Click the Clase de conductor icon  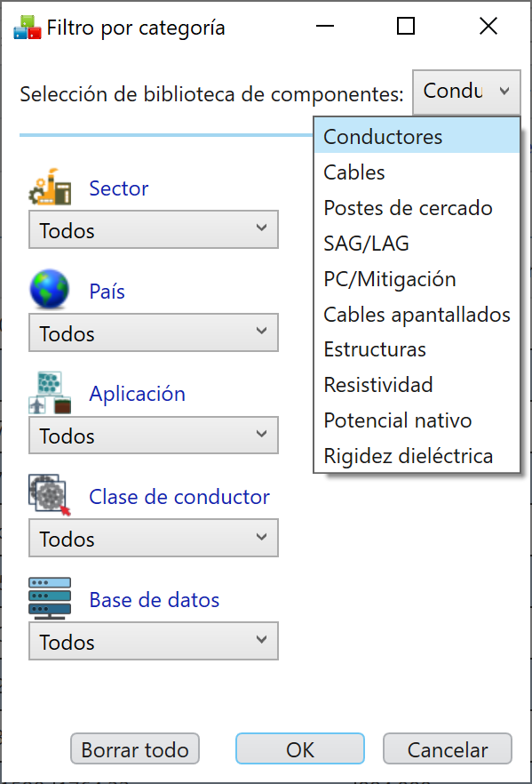(x=50, y=495)
